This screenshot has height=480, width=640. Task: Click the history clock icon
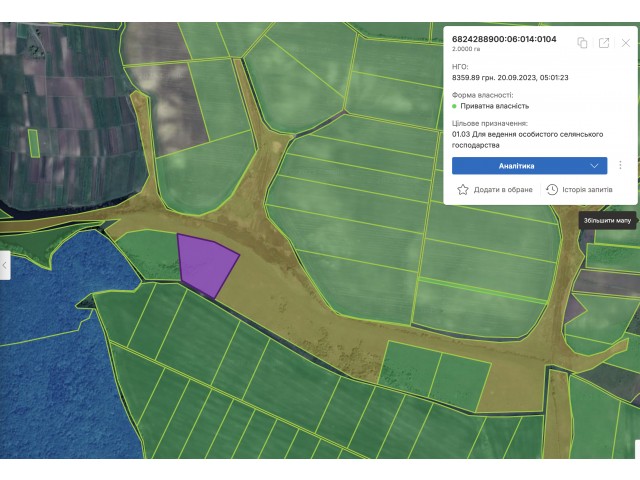[552, 189]
